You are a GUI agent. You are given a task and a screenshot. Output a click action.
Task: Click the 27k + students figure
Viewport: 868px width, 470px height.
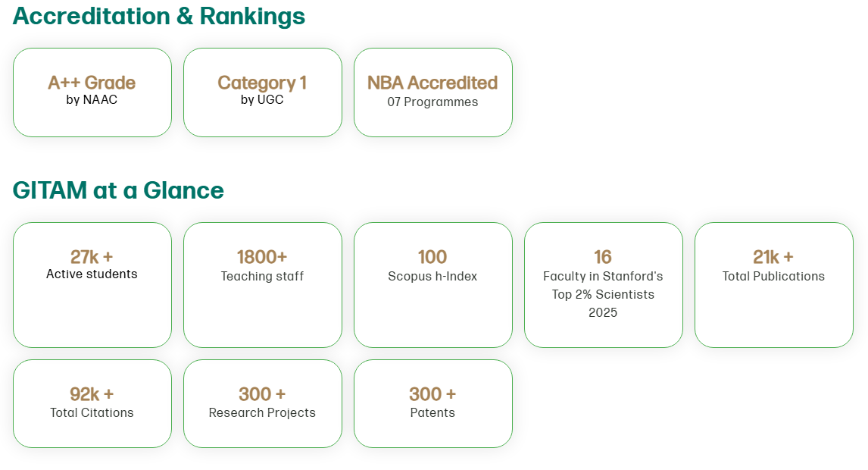tap(92, 257)
